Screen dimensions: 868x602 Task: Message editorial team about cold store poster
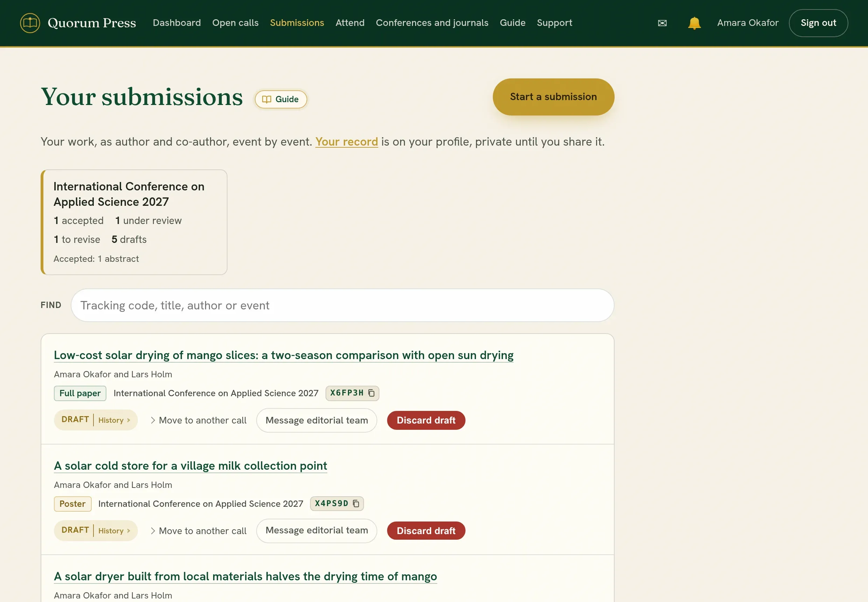[x=316, y=531]
